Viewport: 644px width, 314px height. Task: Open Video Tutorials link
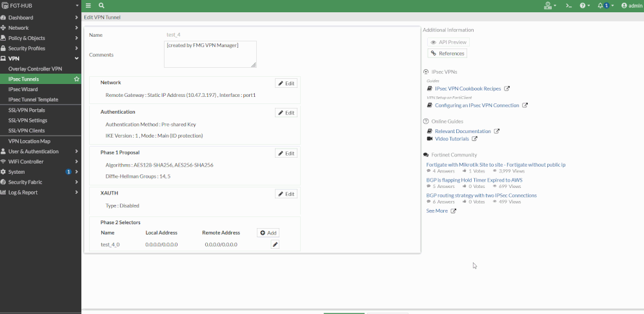[x=452, y=139]
